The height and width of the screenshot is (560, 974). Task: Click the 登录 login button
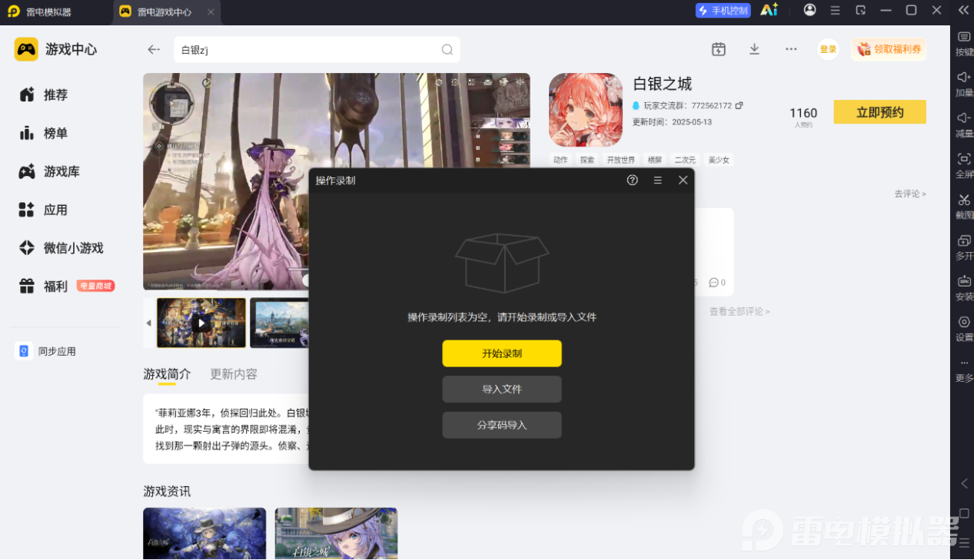point(828,49)
